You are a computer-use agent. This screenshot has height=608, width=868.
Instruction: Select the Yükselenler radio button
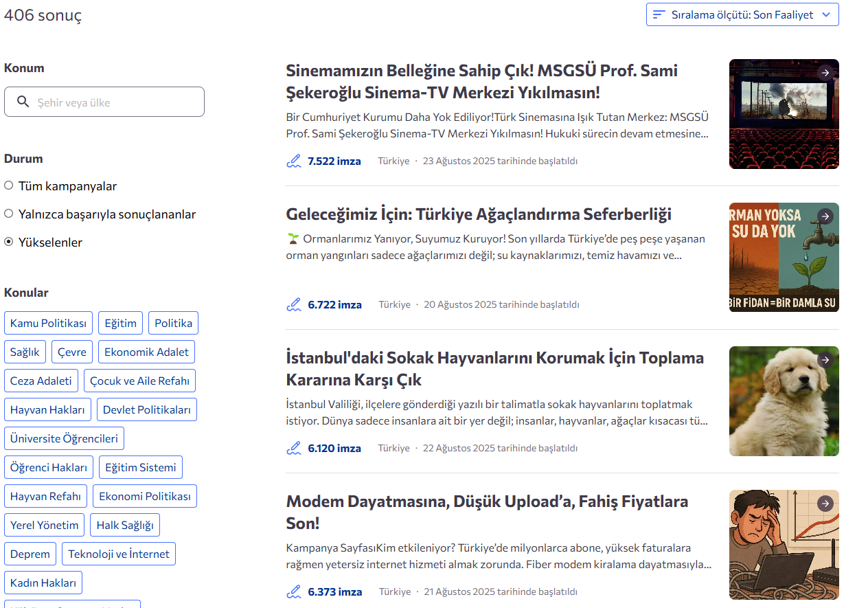tap(9, 242)
